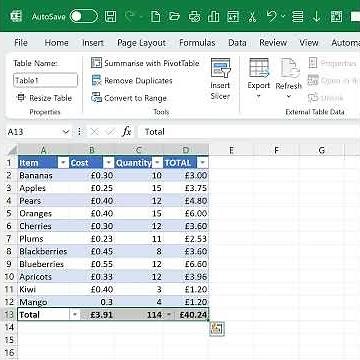Click the Quick Analysis icon below table
The width and height of the screenshot is (360, 360).
click(x=217, y=329)
